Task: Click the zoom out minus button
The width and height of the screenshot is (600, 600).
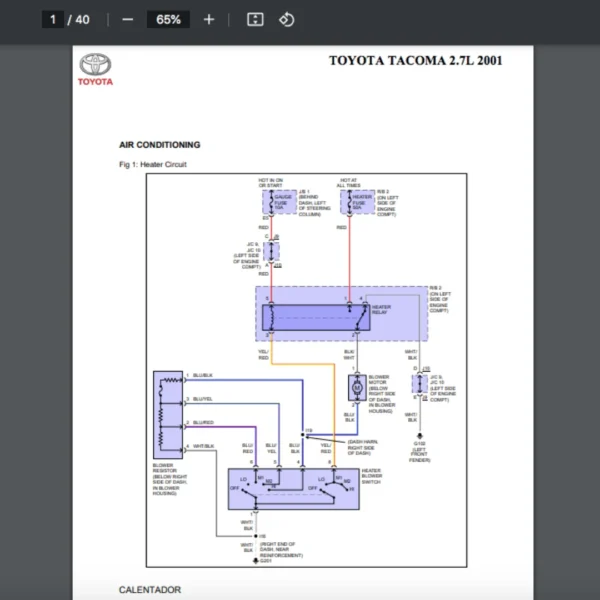Action: 127,19
